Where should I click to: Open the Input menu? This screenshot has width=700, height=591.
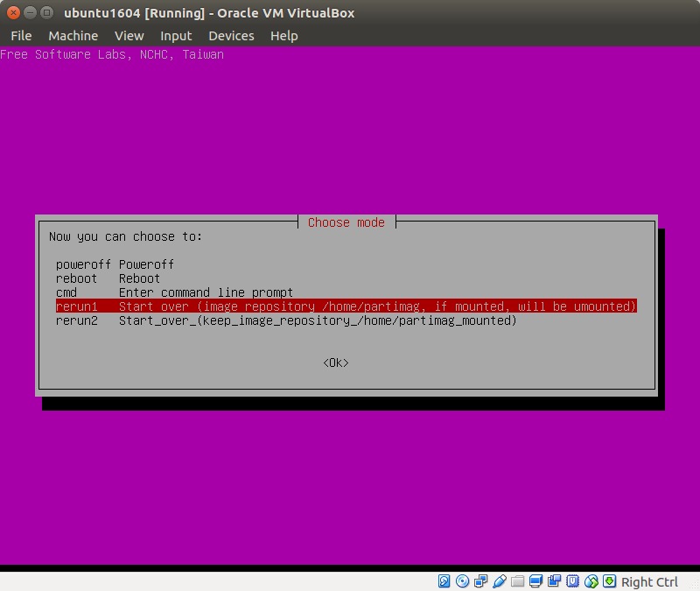[176, 36]
